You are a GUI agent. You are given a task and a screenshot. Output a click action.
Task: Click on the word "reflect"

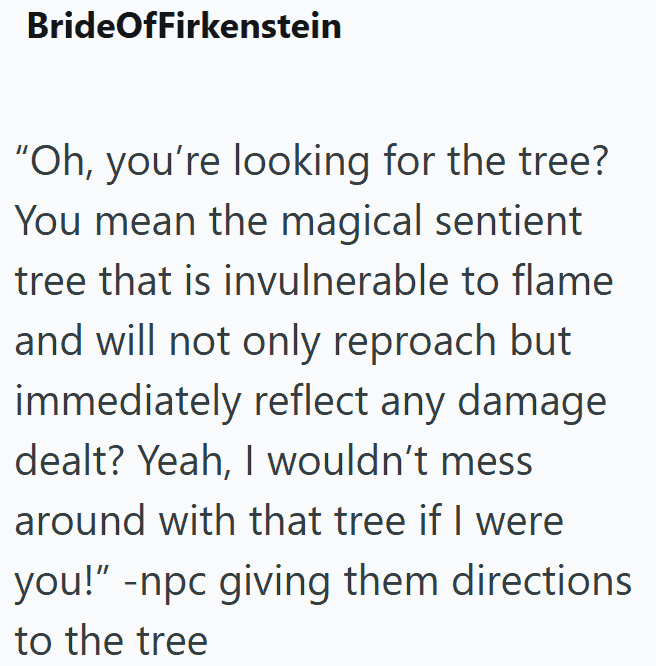tap(311, 401)
